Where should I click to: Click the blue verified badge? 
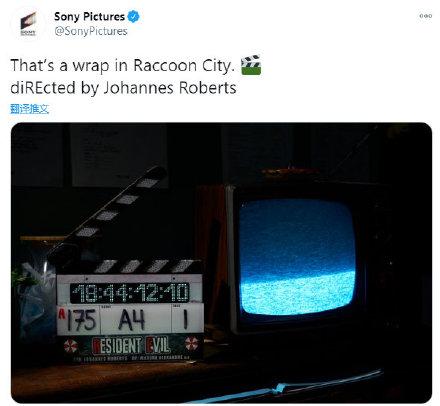click(133, 16)
